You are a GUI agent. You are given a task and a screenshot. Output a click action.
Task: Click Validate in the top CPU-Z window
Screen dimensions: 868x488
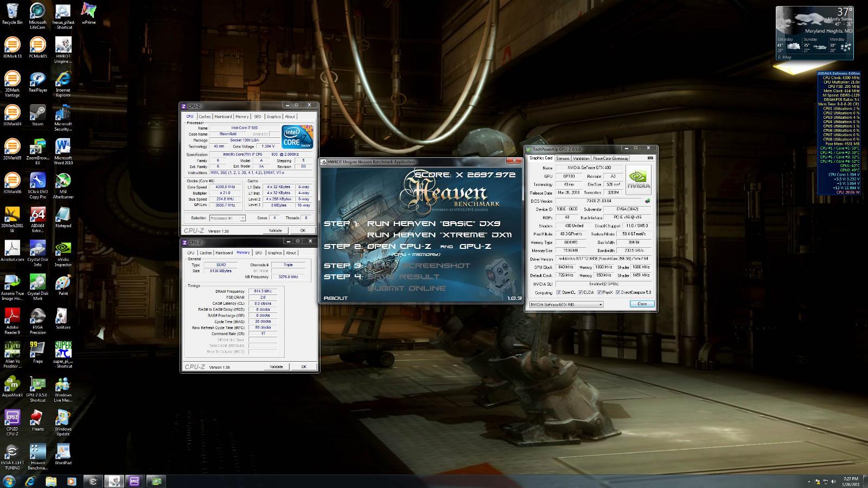coord(276,230)
